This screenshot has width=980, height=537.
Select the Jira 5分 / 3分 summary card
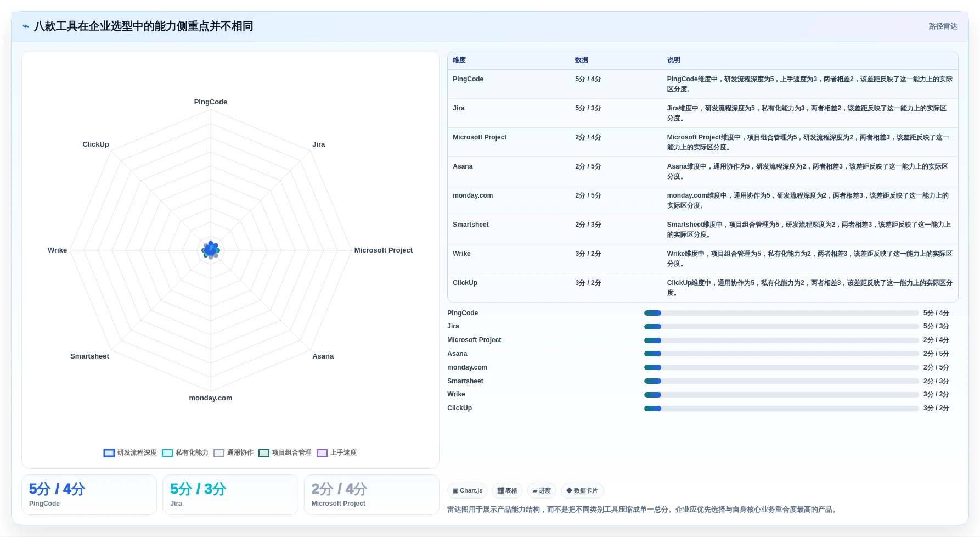(x=230, y=495)
